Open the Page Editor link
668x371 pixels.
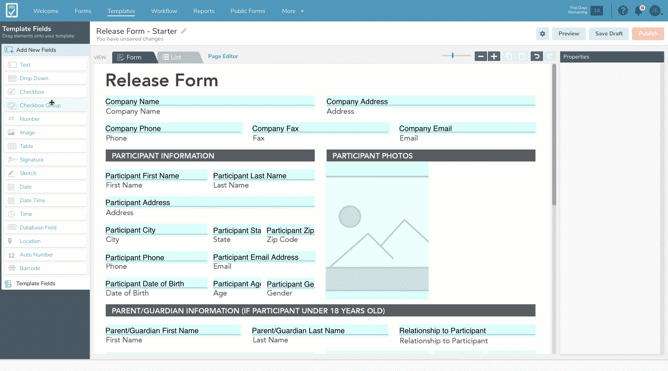(x=223, y=56)
